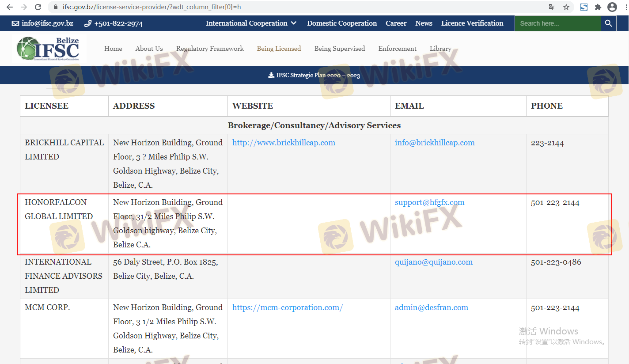Open Chrome three-dot menu

tap(625, 7)
